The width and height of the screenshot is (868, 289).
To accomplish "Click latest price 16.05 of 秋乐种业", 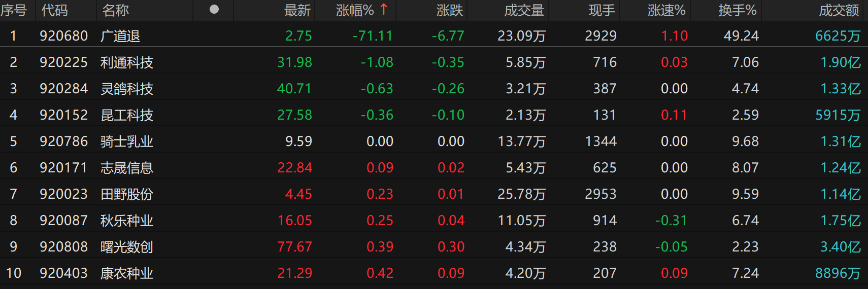I will coord(294,221).
